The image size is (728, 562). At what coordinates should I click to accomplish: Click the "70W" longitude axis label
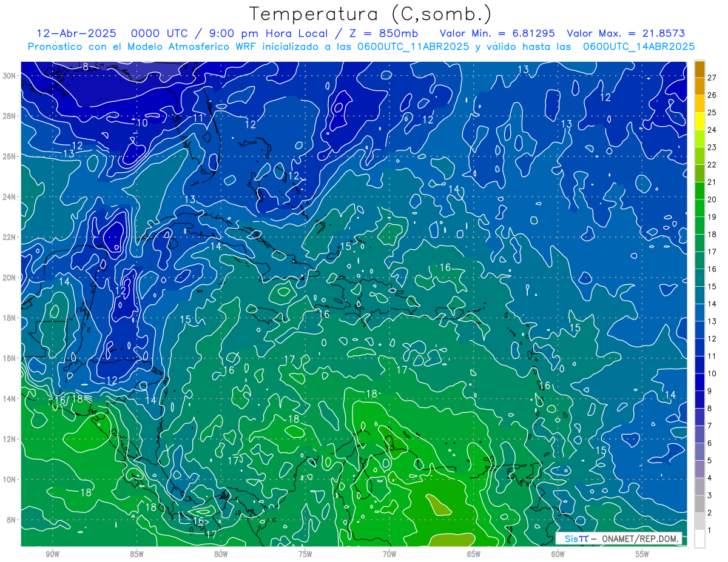pos(389,554)
